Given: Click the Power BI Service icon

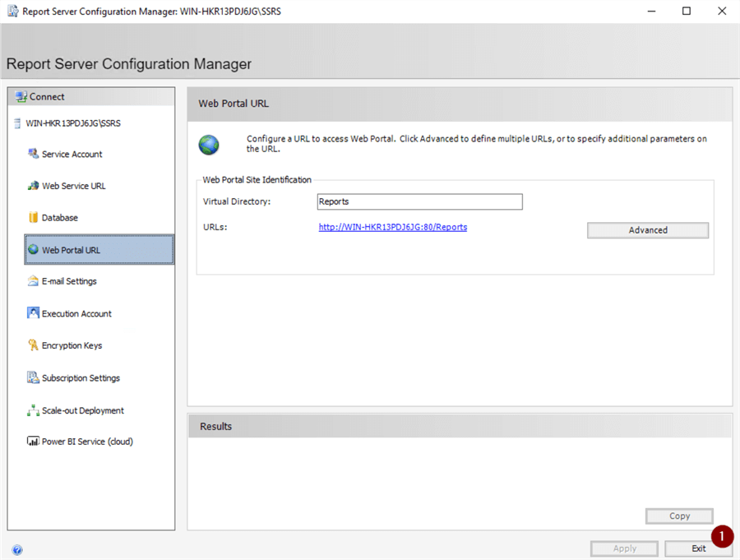Looking at the screenshot, I should [33, 442].
